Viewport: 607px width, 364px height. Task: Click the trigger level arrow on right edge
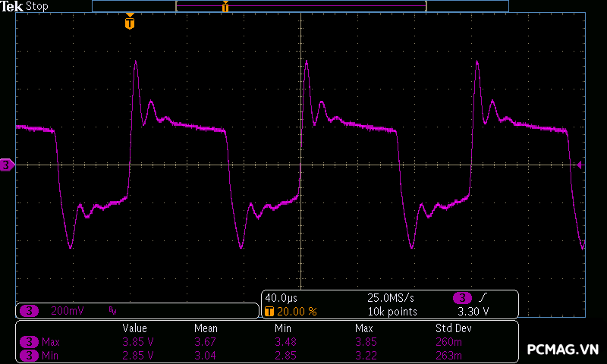580,165
